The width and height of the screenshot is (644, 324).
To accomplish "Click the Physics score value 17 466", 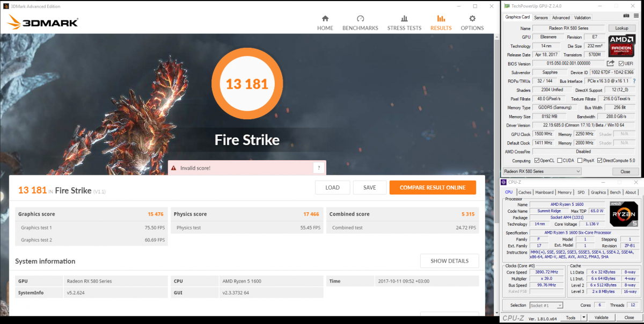I will point(311,214).
